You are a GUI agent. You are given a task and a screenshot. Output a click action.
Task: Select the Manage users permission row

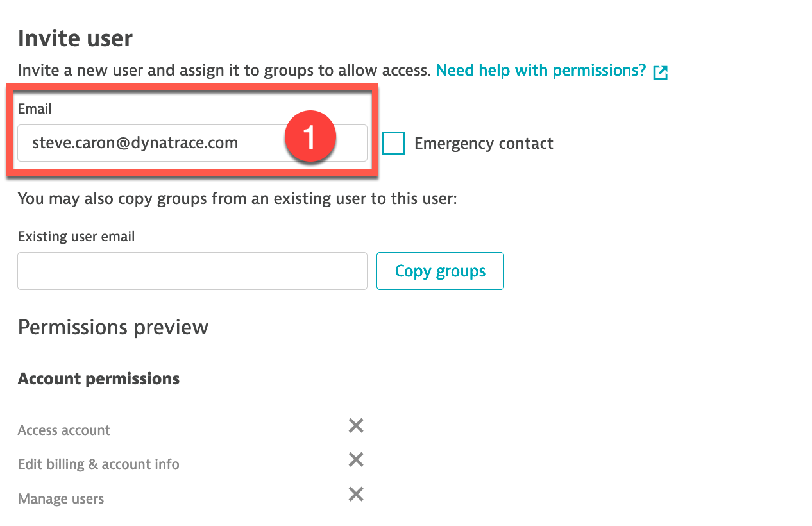coord(191,496)
